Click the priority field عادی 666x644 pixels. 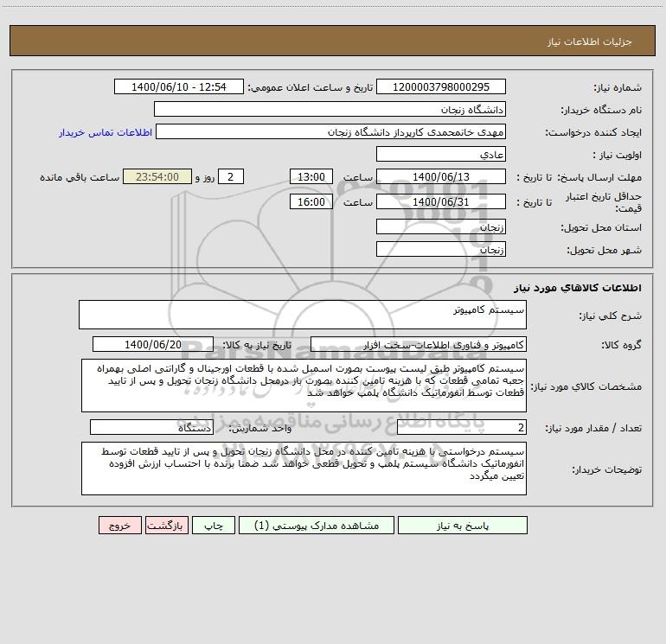[441, 154]
